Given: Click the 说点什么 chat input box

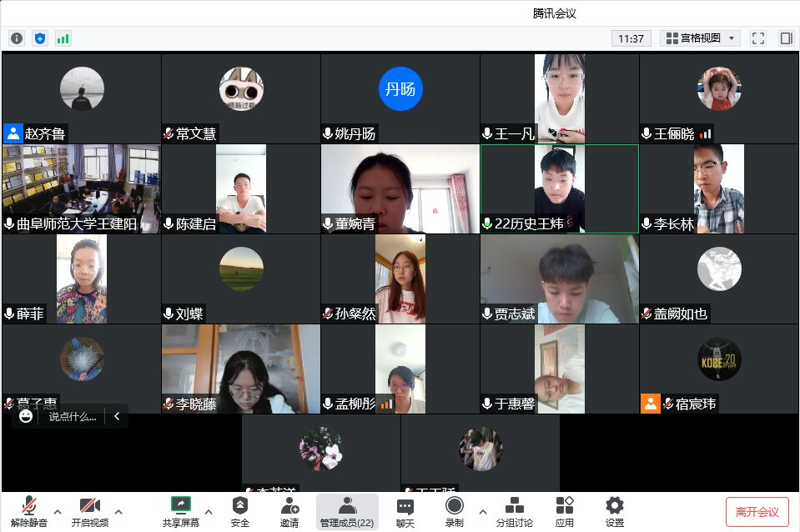Looking at the screenshot, I should 73,416.
